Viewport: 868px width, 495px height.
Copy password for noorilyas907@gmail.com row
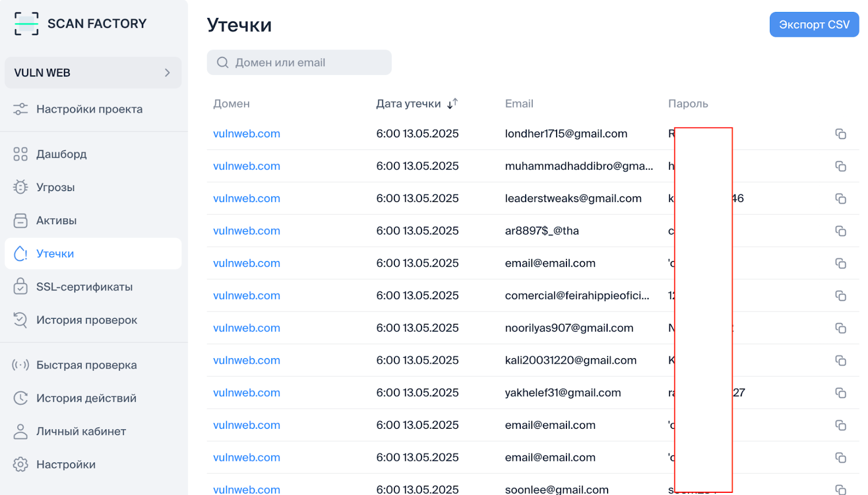pyautogui.click(x=840, y=328)
